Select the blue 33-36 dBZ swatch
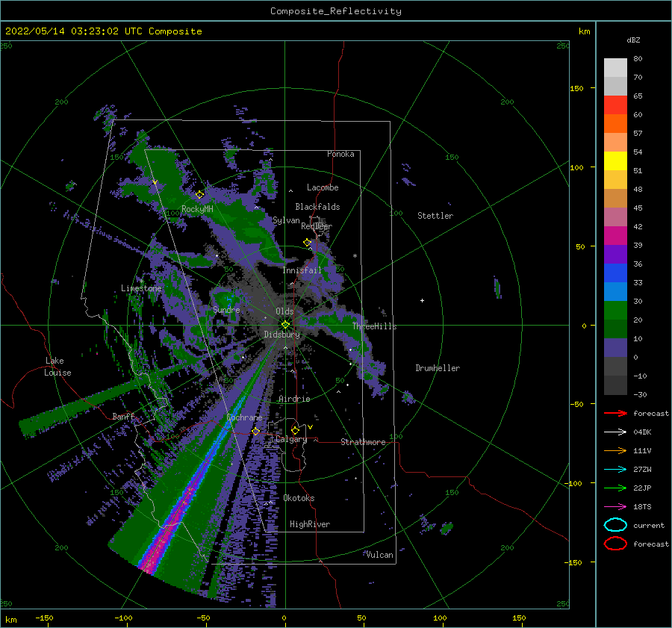This screenshot has width=672, height=628. tap(615, 273)
